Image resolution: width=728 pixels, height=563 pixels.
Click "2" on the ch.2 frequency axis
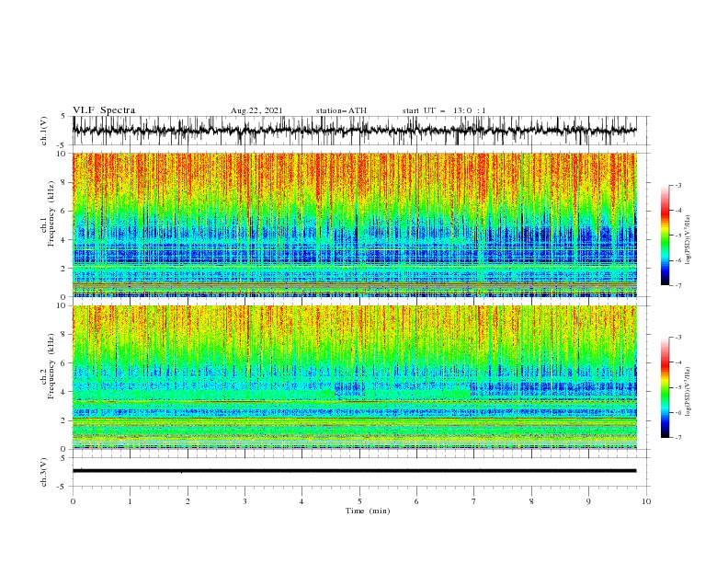64,420
